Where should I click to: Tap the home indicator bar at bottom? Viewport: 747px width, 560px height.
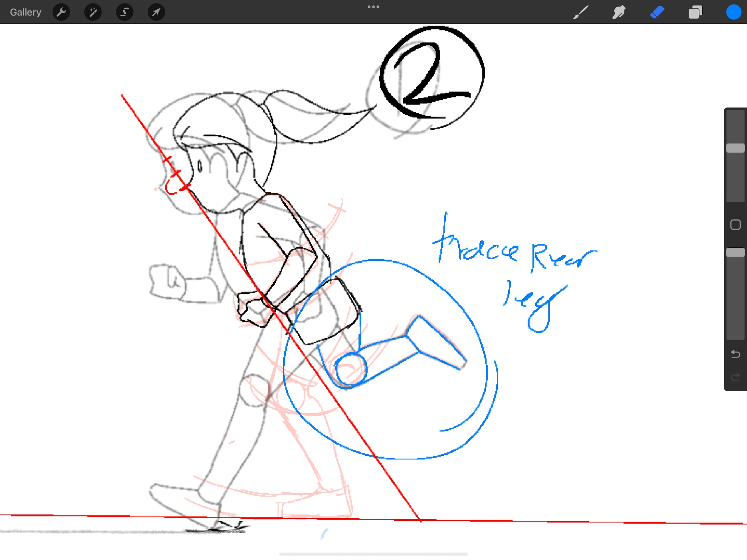tap(373, 554)
